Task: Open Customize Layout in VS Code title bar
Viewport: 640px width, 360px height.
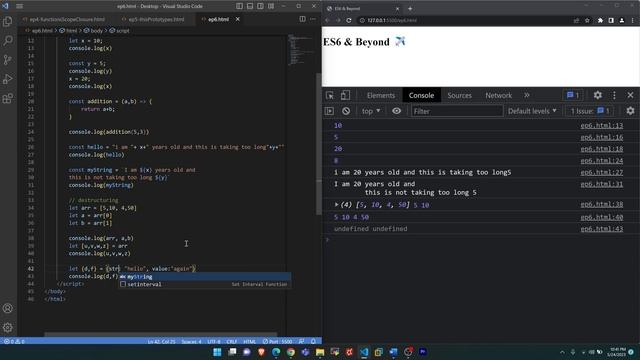Action: pyautogui.click(x=271, y=6)
